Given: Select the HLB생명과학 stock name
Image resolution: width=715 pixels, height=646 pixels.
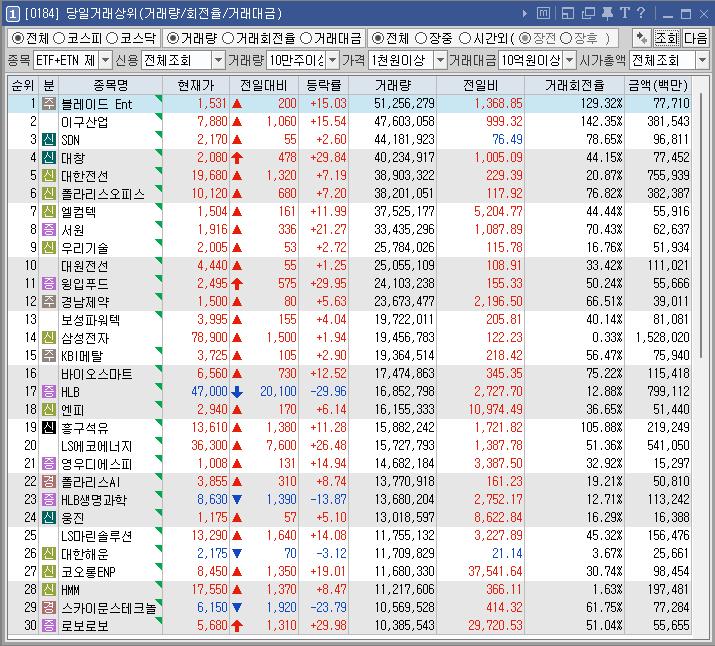Looking at the screenshot, I should [x=94, y=500].
